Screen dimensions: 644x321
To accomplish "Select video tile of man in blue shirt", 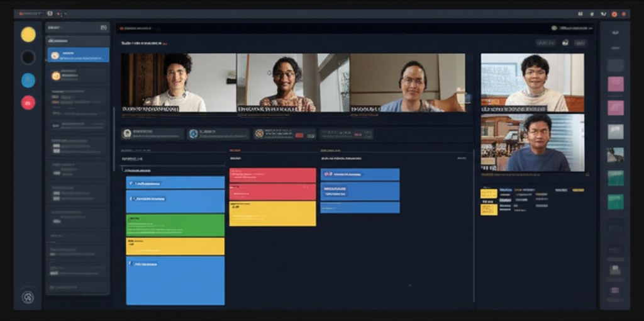I will click(532, 143).
